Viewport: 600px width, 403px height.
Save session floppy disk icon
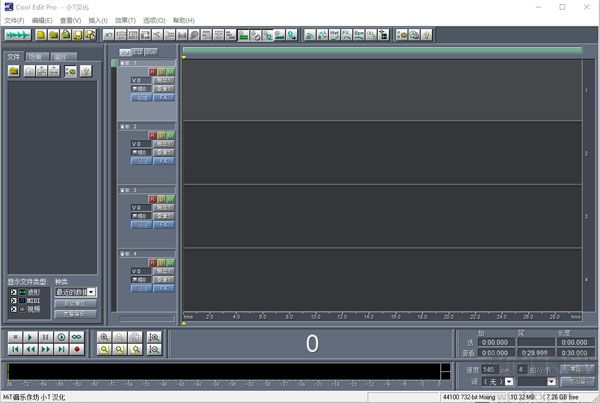pos(78,35)
